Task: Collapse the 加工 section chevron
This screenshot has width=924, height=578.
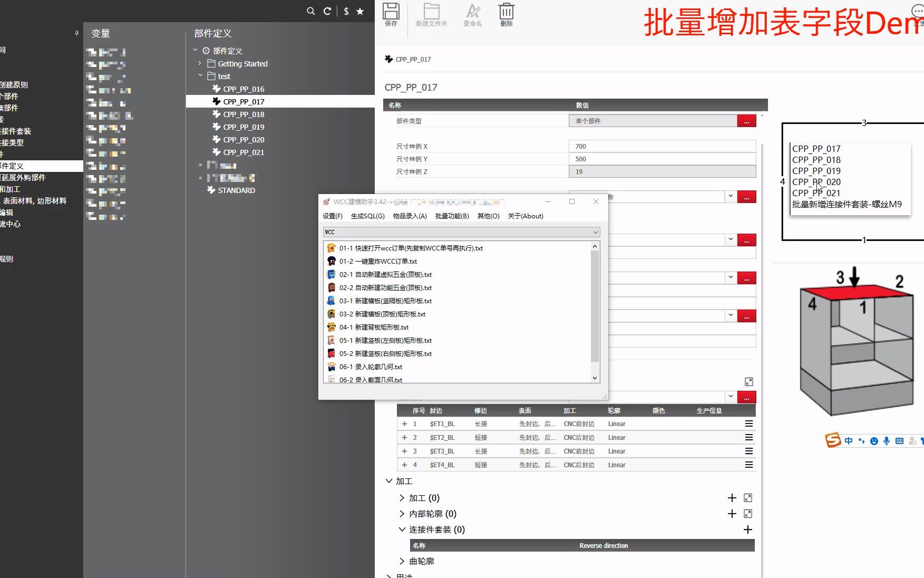Action: [389, 481]
